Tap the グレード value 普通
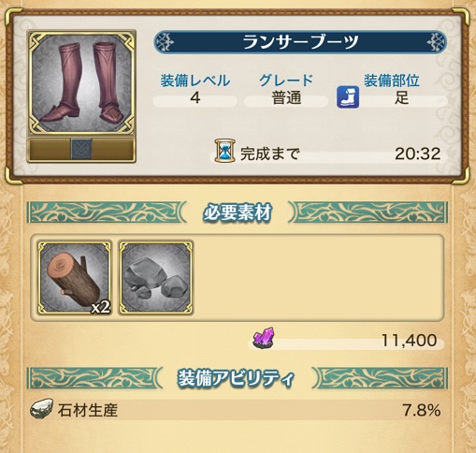 click(x=286, y=98)
